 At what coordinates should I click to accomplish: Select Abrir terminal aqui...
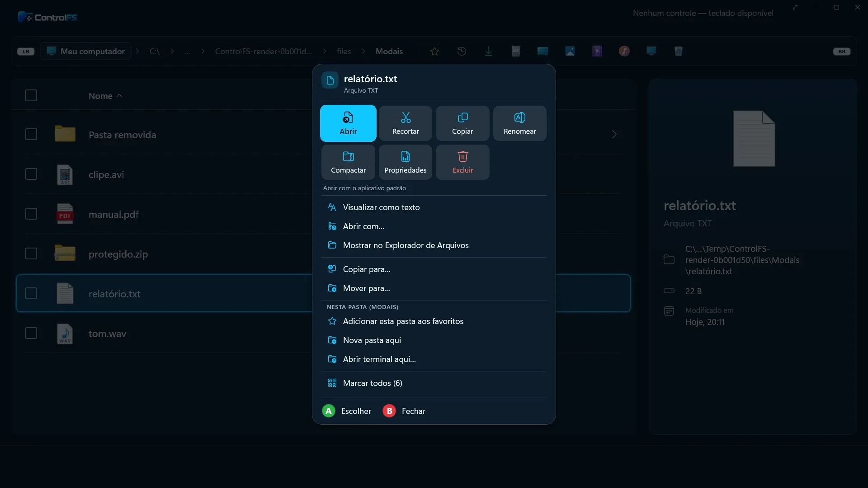click(x=434, y=359)
